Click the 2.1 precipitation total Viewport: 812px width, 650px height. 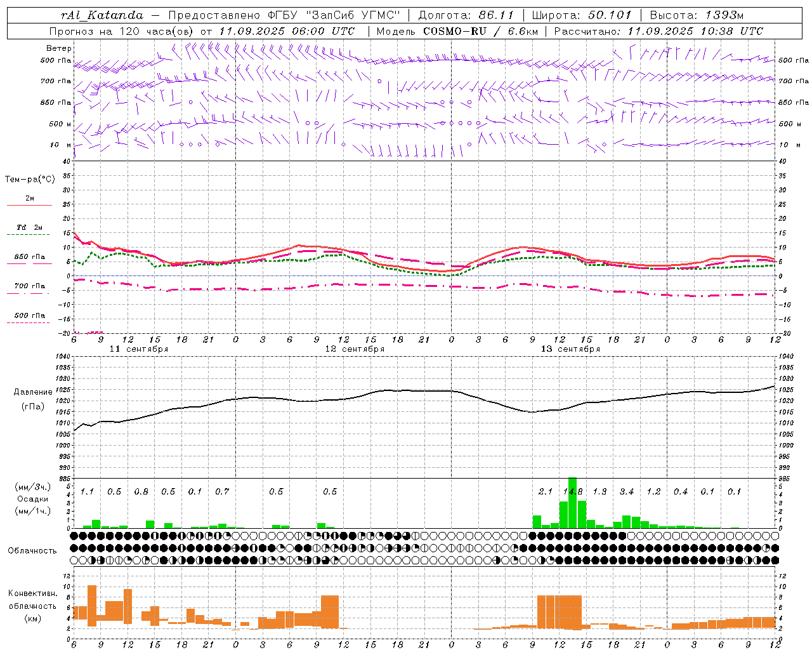pos(546,492)
